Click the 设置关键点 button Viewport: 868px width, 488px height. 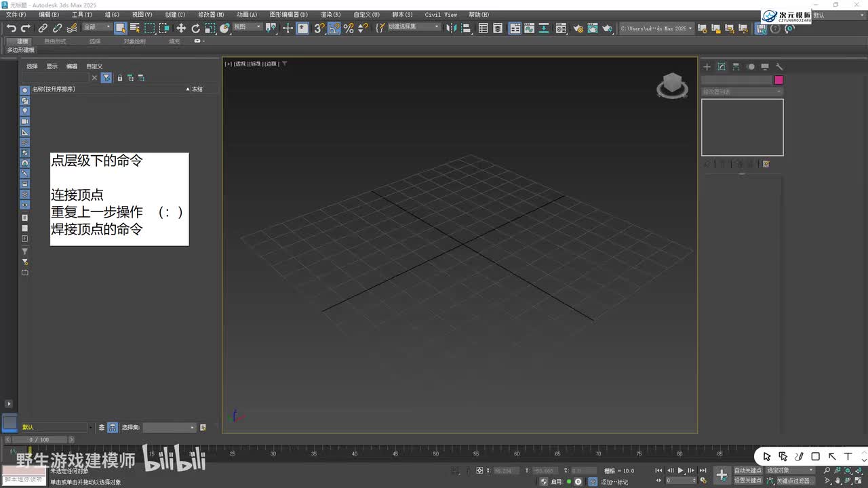pyautogui.click(x=748, y=481)
